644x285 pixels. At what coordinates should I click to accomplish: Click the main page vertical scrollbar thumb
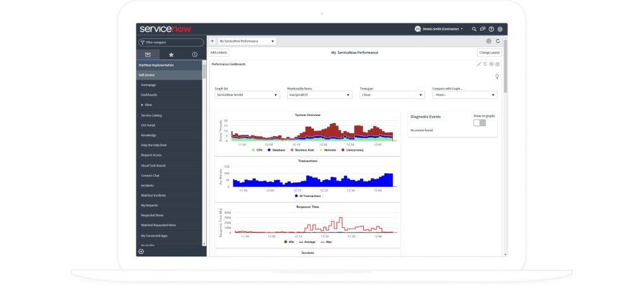pyautogui.click(x=505, y=66)
